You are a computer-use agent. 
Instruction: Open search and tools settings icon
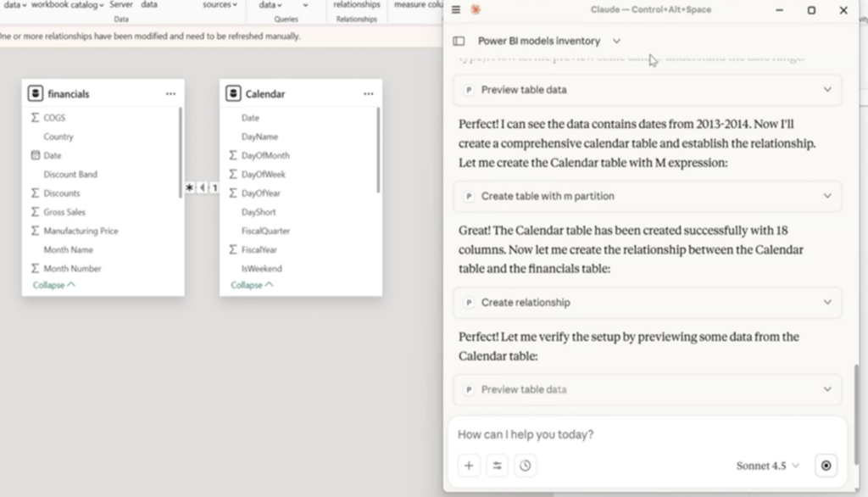(497, 466)
